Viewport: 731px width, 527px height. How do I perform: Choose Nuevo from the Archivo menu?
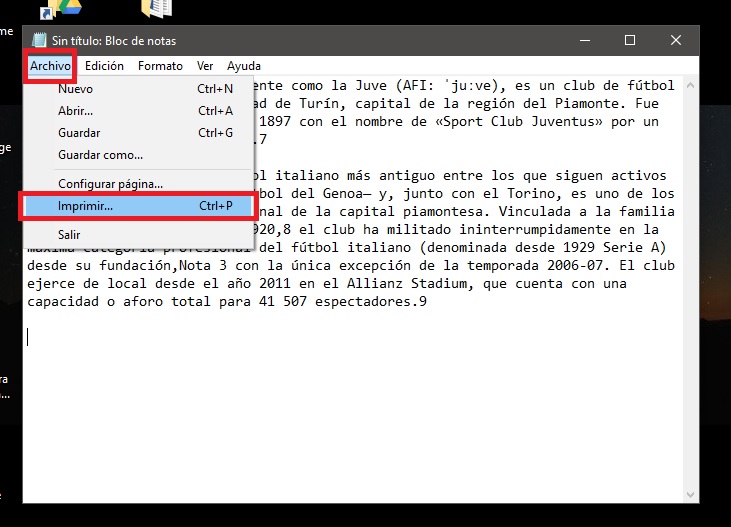[138, 89]
